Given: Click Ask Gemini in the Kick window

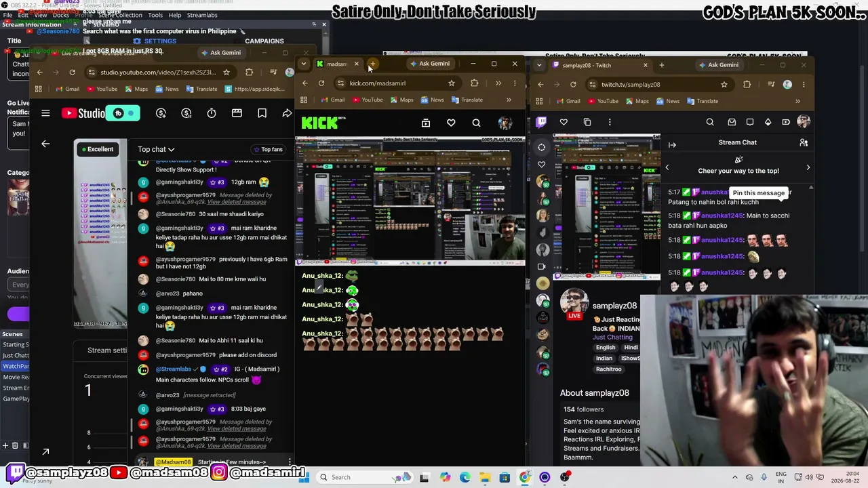Looking at the screenshot, I should 429,64.
